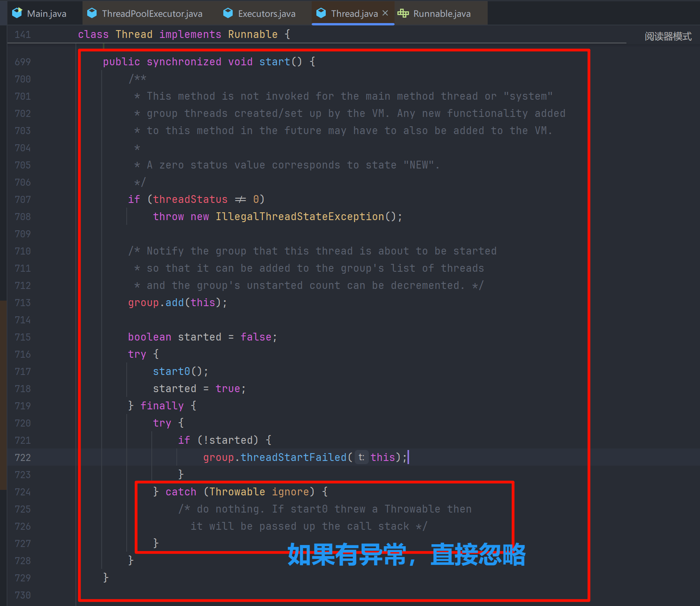700x606 pixels.
Task: Click the Runnable.java interface icon
Action: (x=403, y=13)
